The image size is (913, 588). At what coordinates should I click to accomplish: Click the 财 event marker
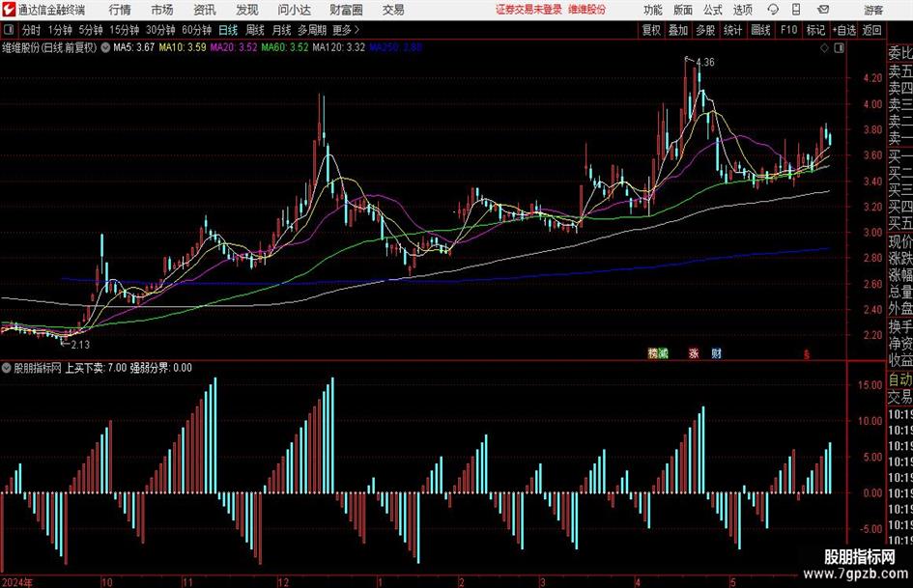pos(716,352)
